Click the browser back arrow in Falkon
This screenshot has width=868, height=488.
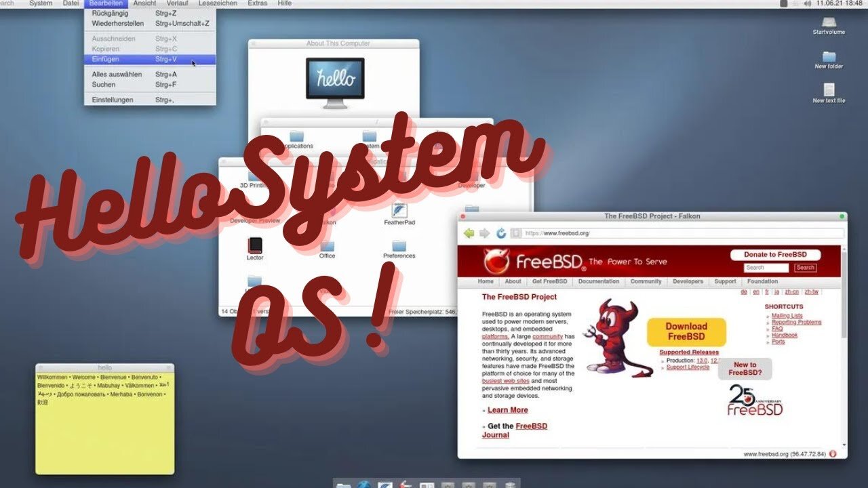pyautogui.click(x=469, y=232)
